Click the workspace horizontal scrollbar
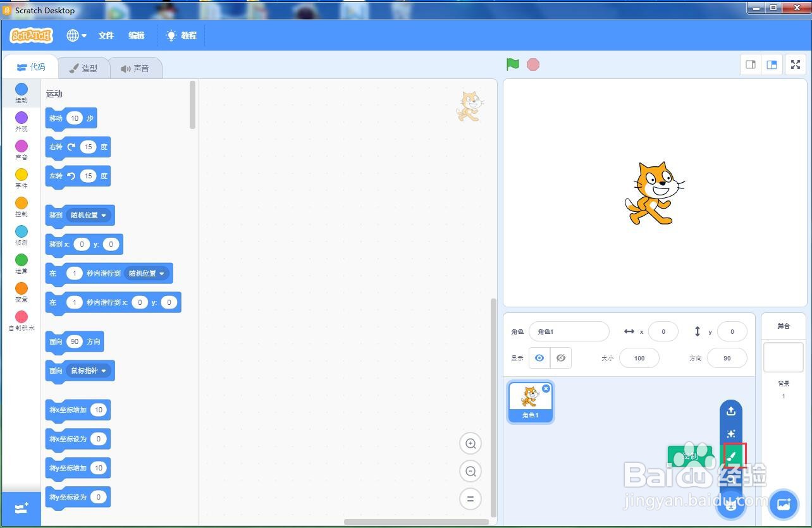The height and width of the screenshot is (528, 812). tap(416, 522)
